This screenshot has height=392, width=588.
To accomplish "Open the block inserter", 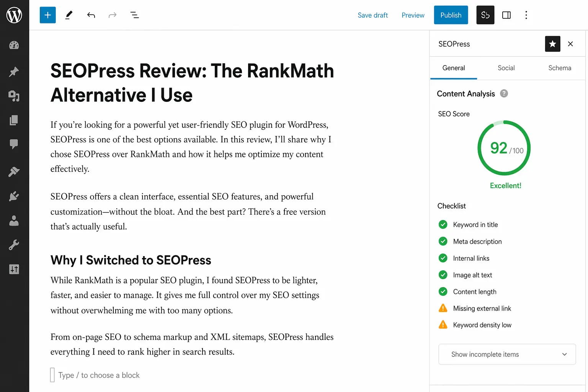I will [x=47, y=15].
